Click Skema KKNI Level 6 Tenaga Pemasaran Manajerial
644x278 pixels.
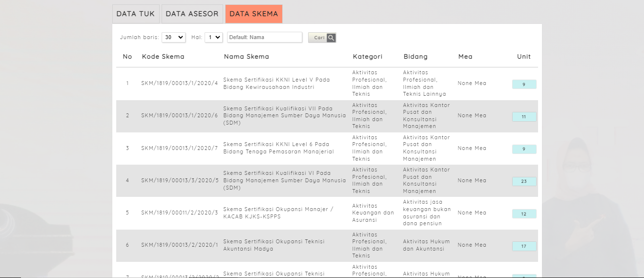(x=278, y=148)
